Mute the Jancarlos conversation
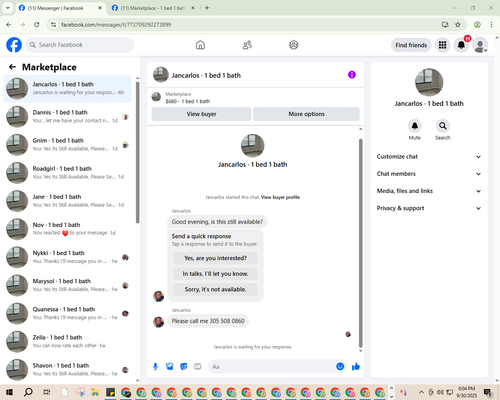The width and height of the screenshot is (500, 400). 415,126
